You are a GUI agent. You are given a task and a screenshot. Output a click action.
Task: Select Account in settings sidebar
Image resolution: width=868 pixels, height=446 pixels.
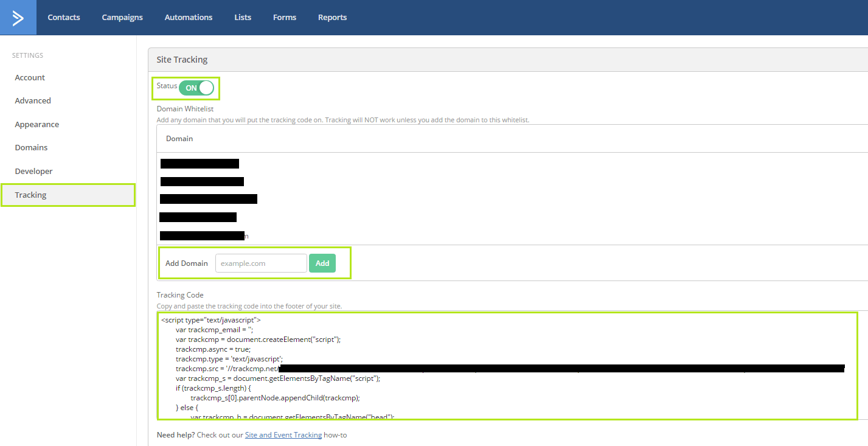tap(30, 78)
